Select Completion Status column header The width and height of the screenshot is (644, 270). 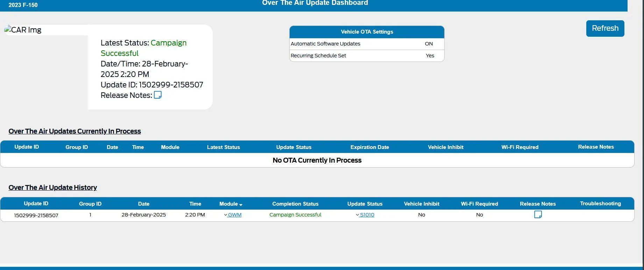tap(295, 204)
